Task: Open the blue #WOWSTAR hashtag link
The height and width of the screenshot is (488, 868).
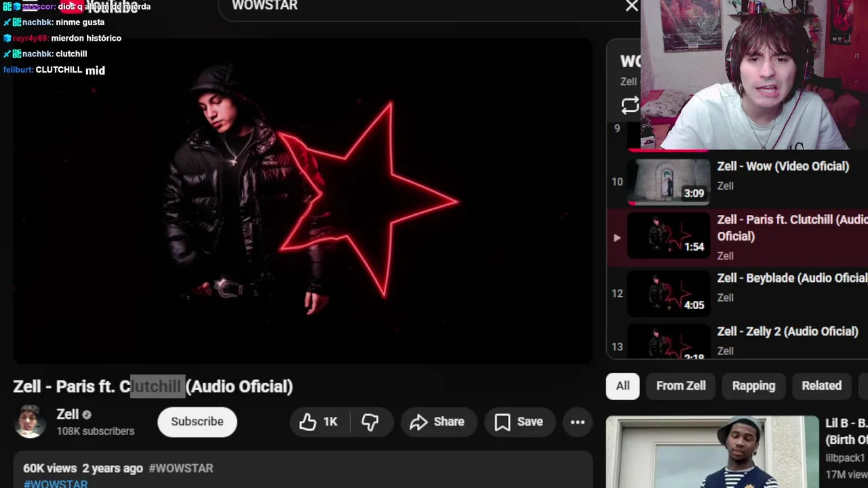Action: coord(56,483)
